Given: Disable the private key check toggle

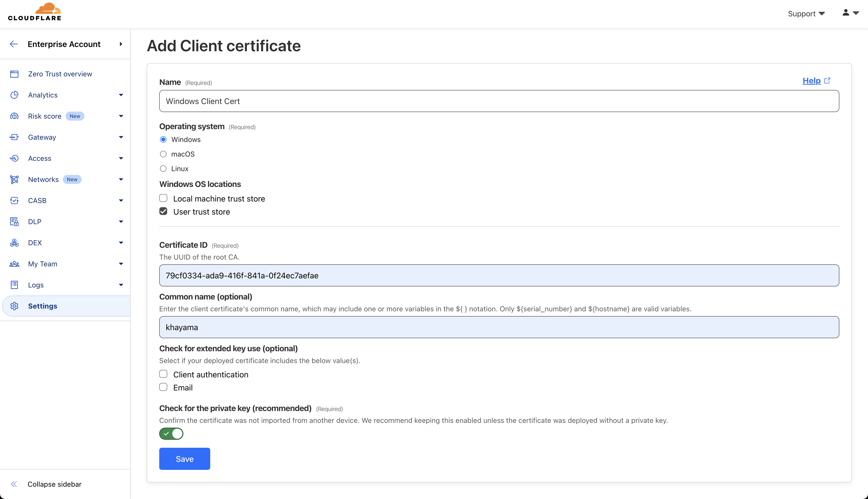Looking at the screenshot, I should [x=171, y=433].
